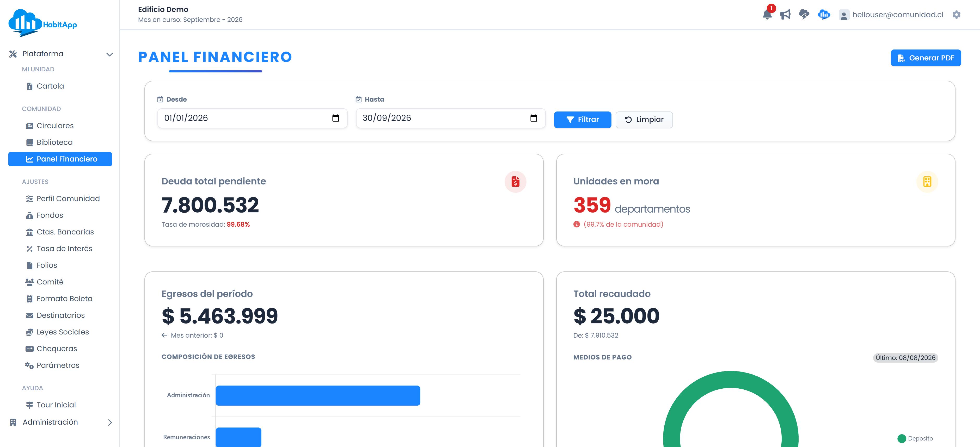980x447 pixels.
Task: Click the red info icon beside community percentage
Action: (x=577, y=224)
